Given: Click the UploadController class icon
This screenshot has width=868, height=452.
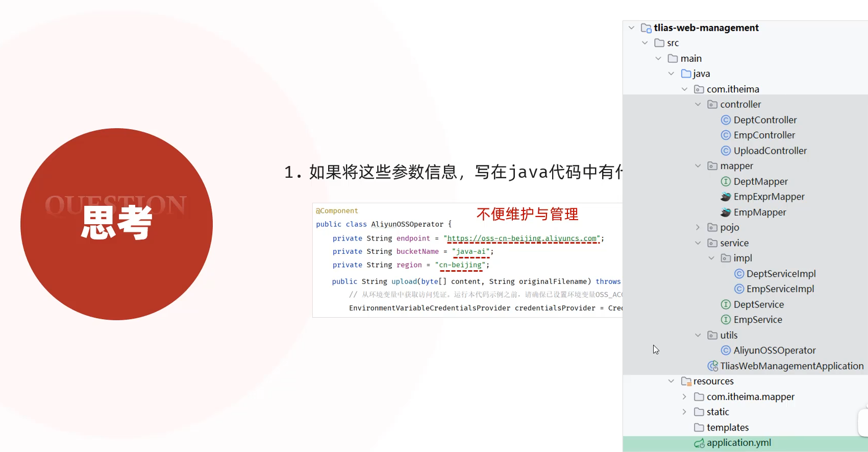Looking at the screenshot, I should (726, 151).
